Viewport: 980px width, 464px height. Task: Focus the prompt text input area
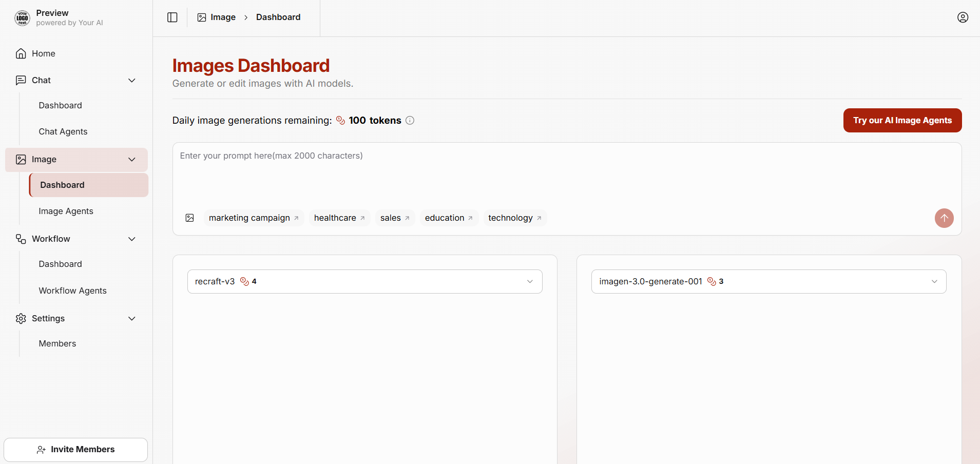(x=567, y=175)
